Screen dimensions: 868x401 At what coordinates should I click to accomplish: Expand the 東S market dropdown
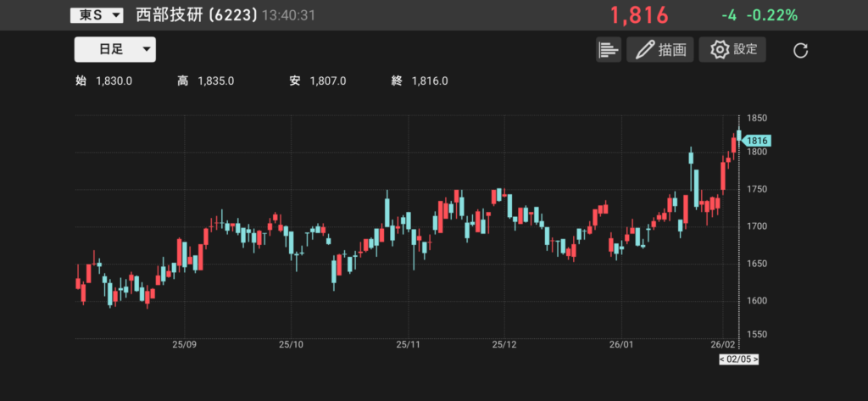(97, 15)
